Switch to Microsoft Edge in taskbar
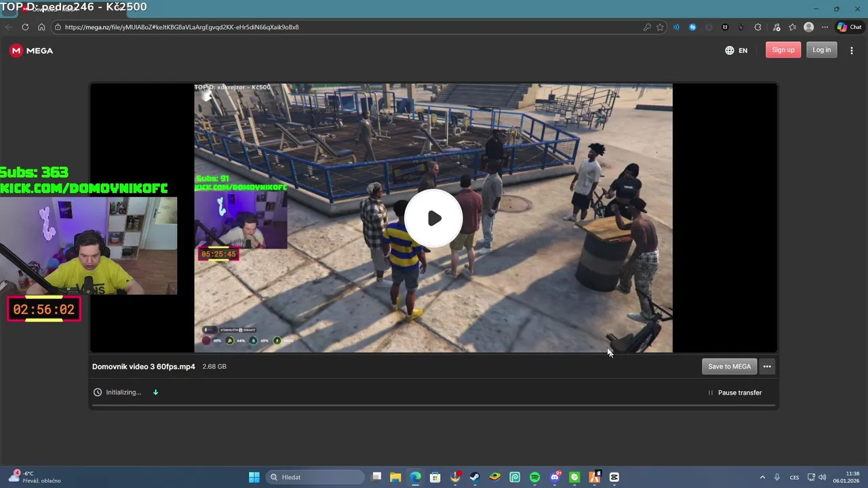The height and width of the screenshot is (488, 868). (415, 477)
